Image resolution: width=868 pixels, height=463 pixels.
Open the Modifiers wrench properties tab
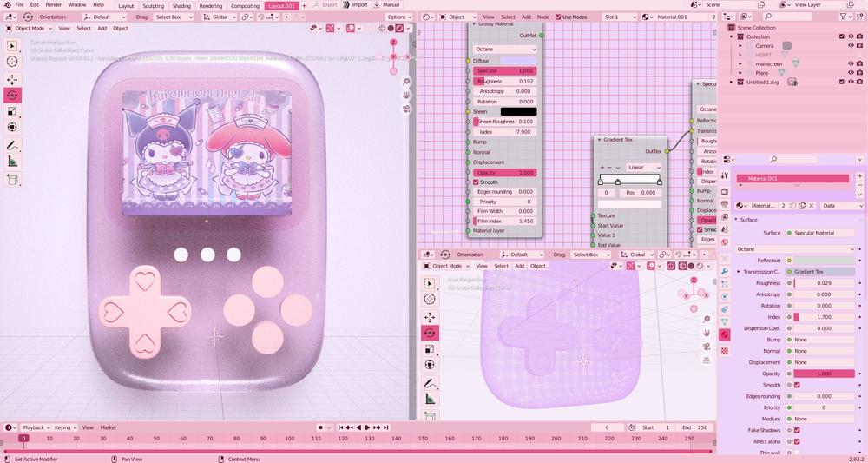725,271
